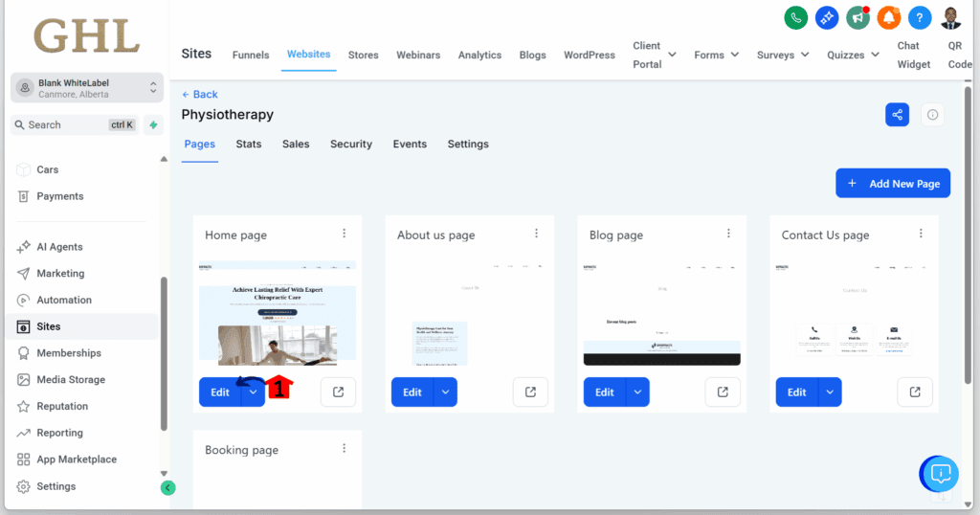The image size is (980, 515).
Task: Switch to WordPress tab
Action: [x=590, y=55]
